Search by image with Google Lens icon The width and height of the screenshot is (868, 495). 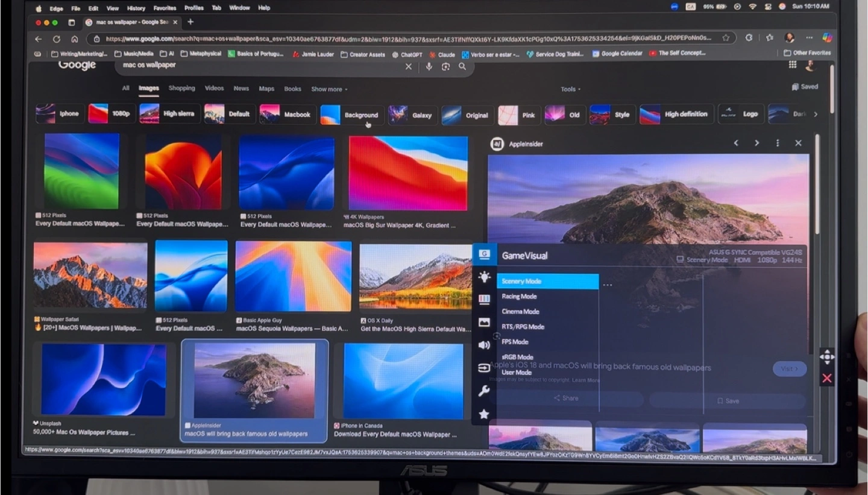pyautogui.click(x=445, y=66)
